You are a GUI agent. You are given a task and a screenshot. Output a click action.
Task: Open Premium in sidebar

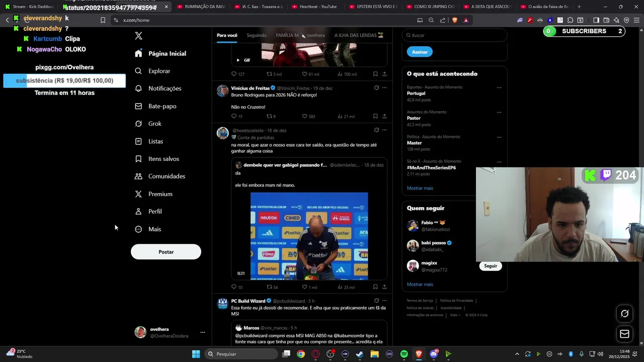point(153,194)
